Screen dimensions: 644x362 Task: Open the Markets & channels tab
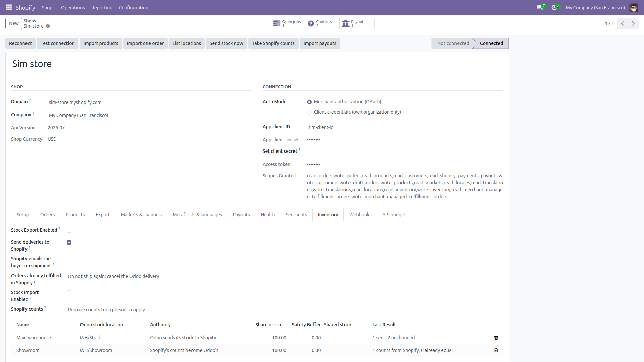(x=141, y=215)
